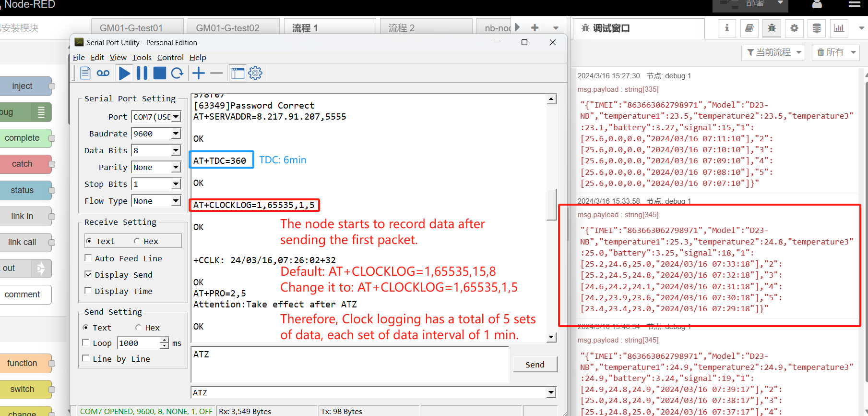Viewport: 868px width, 416px height.
Task: Open the File menu
Action: (79, 58)
